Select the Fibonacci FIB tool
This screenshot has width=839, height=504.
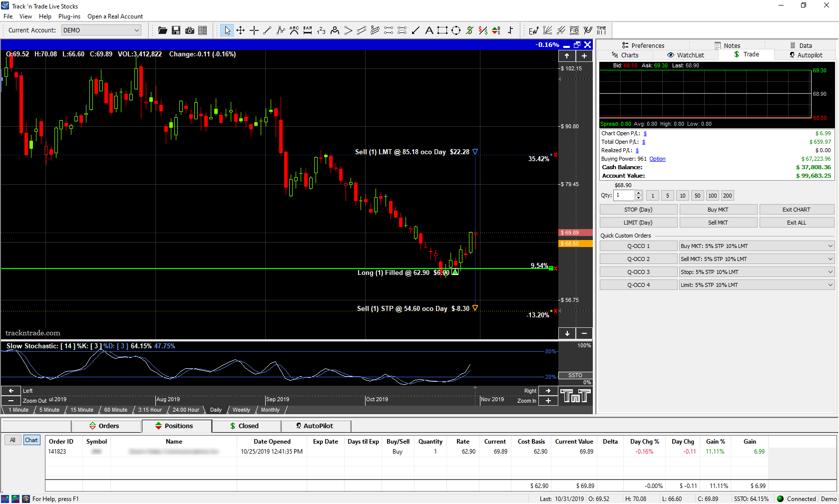tap(574, 30)
